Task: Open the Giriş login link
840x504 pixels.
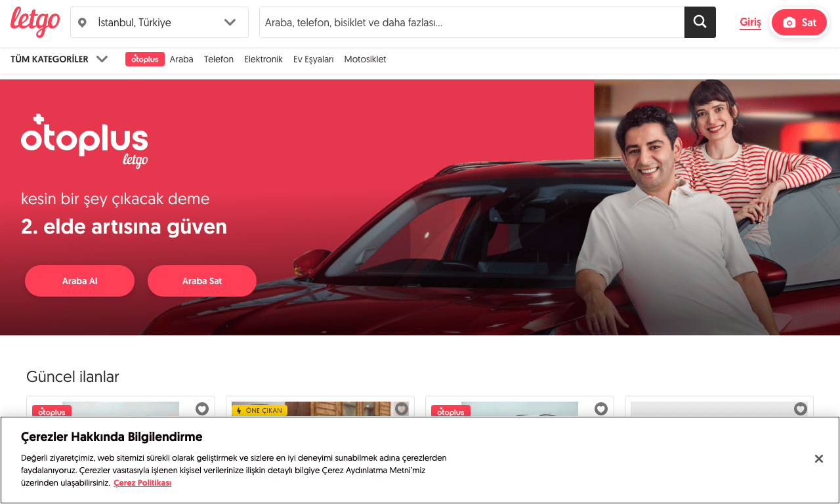Action: coord(750,22)
